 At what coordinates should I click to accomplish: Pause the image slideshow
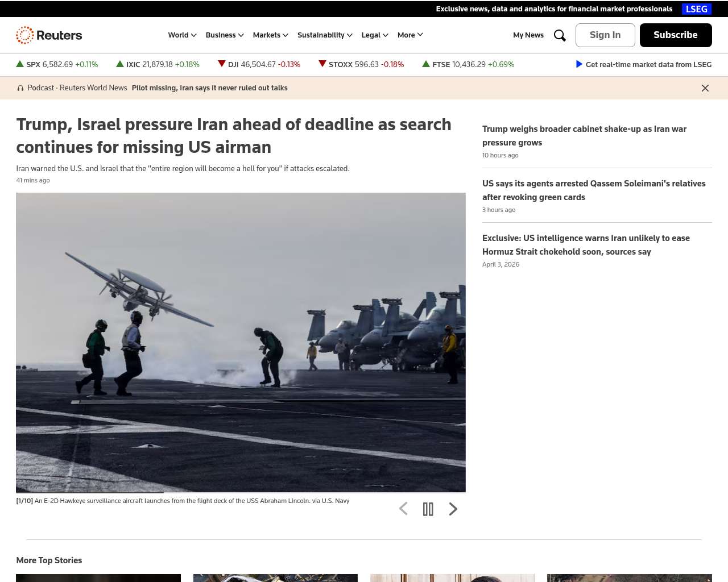tap(428, 509)
